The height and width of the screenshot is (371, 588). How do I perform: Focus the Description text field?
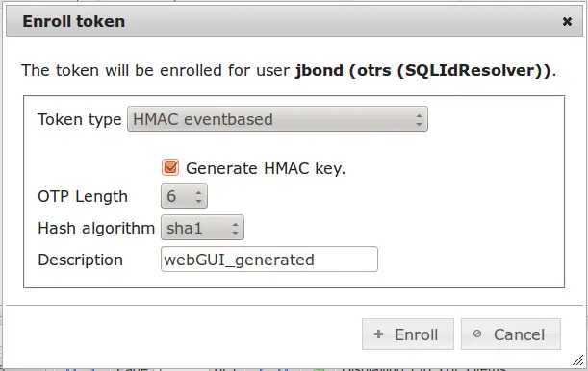269,260
